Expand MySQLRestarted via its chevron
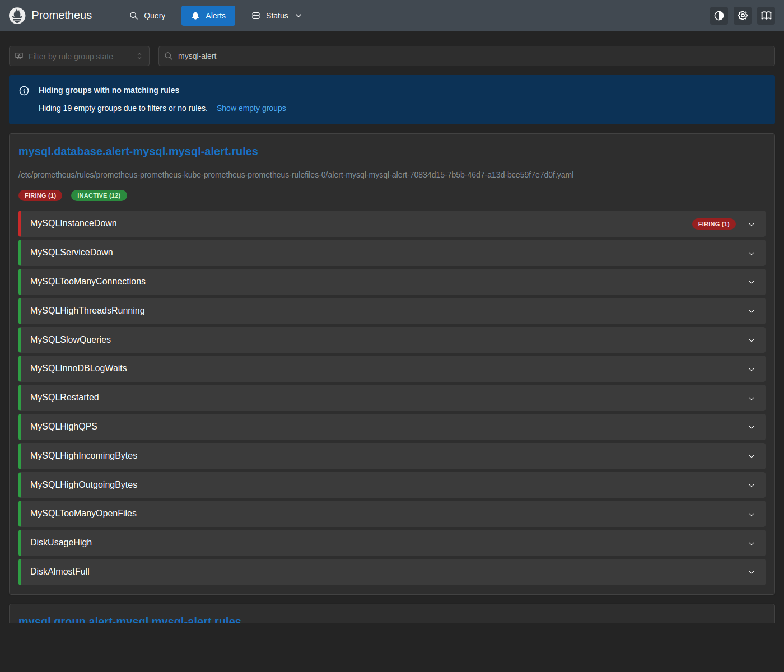 tap(752, 399)
